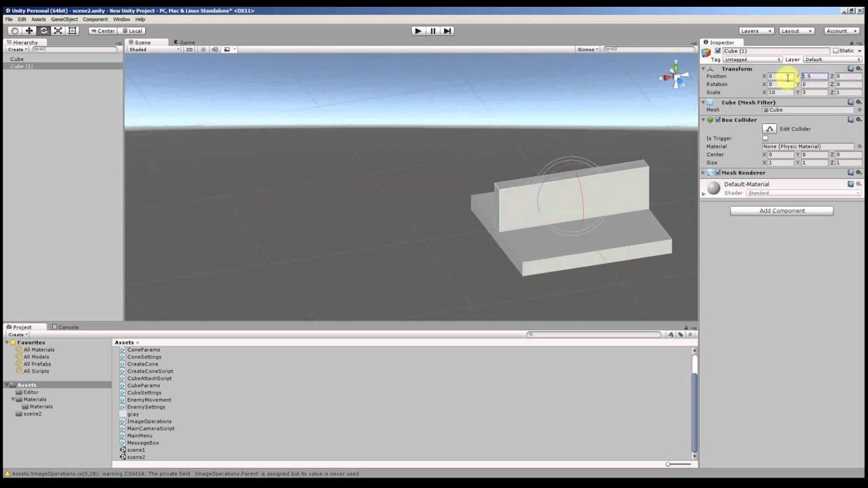Select the Move tool

click(x=29, y=30)
